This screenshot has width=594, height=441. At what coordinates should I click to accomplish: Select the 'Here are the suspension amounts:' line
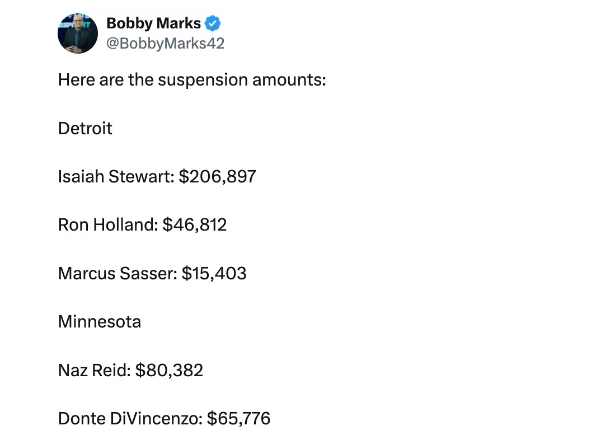(x=192, y=80)
